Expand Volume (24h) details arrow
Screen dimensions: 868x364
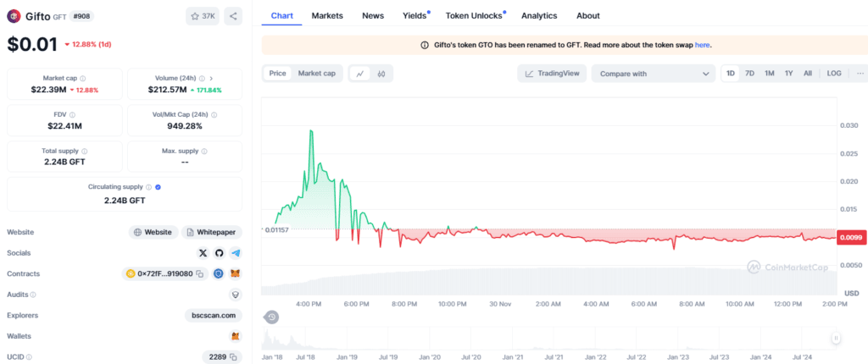click(x=211, y=79)
